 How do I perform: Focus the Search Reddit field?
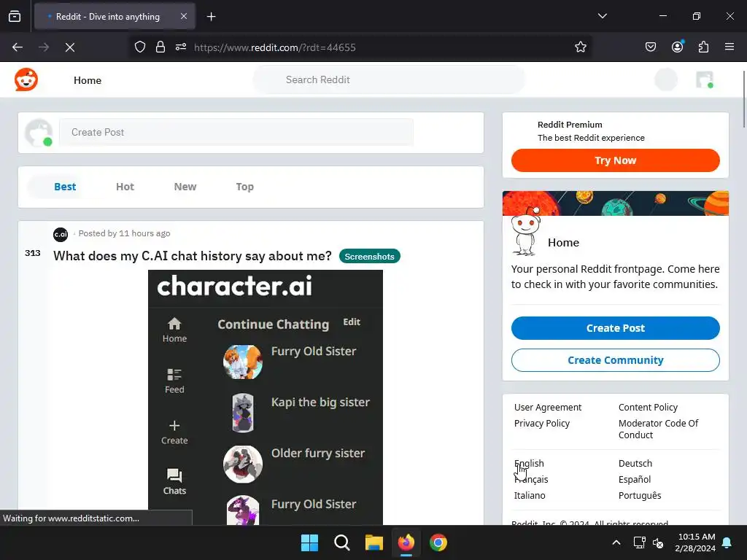point(389,80)
